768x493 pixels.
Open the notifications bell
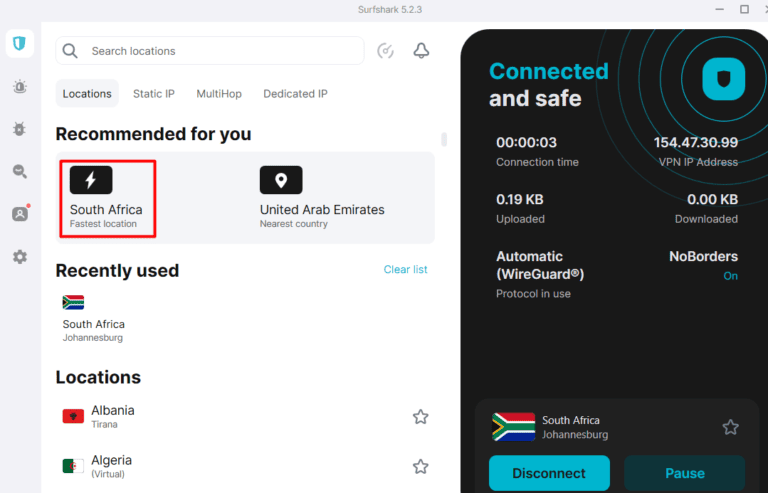tap(421, 51)
